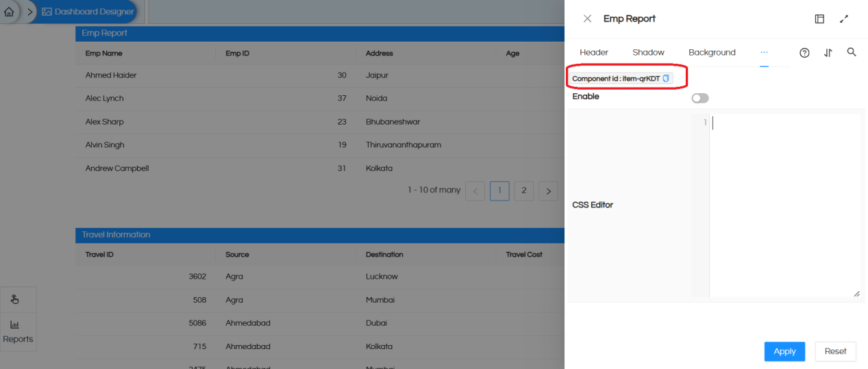868x369 pixels.
Task: Open the more tabs ellipsis
Action: 764,53
